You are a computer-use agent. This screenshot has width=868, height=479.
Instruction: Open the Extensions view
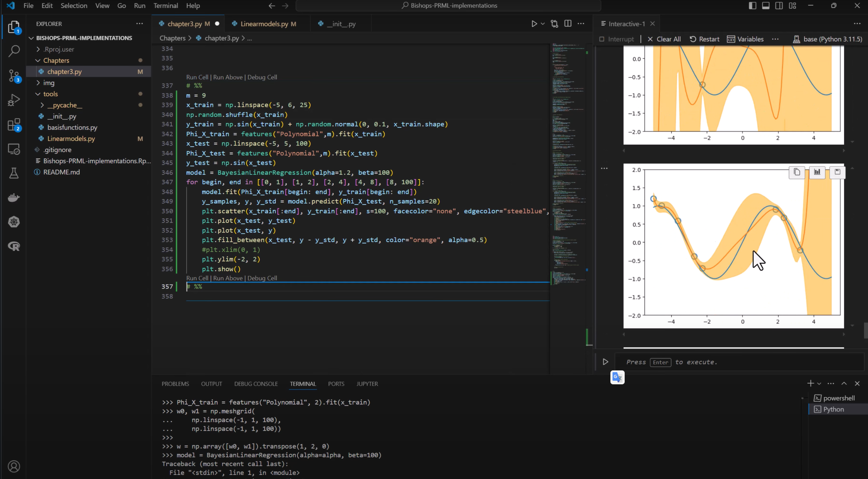tap(14, 124)
